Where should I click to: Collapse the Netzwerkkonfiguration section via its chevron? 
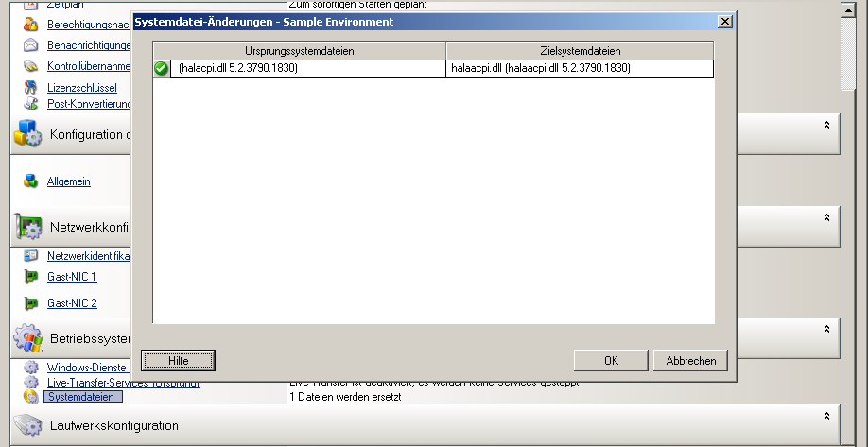(826, 216)
